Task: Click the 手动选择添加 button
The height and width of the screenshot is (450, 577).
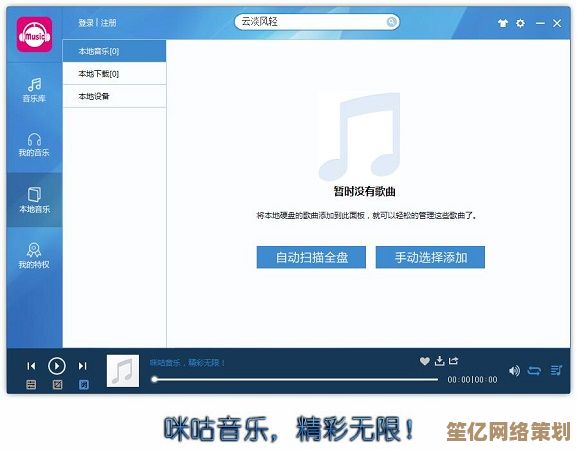Action: coord(430,257)
